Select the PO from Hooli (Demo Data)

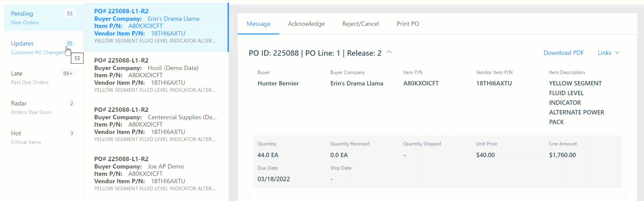coord(156,76)
